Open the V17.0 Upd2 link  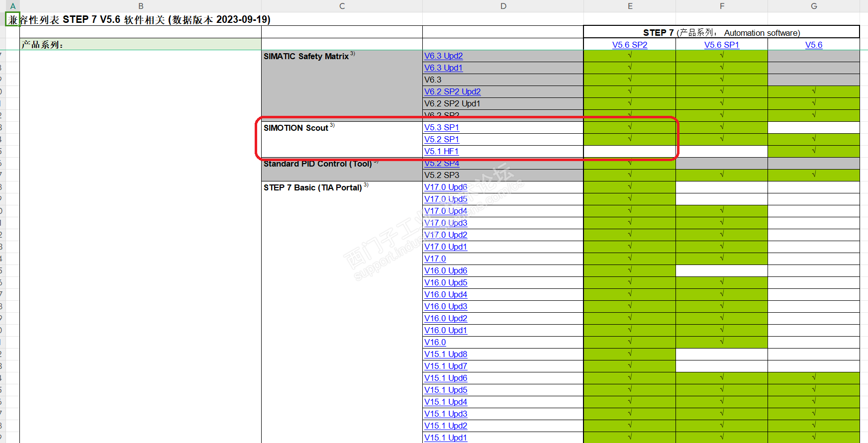coord(446,235)
